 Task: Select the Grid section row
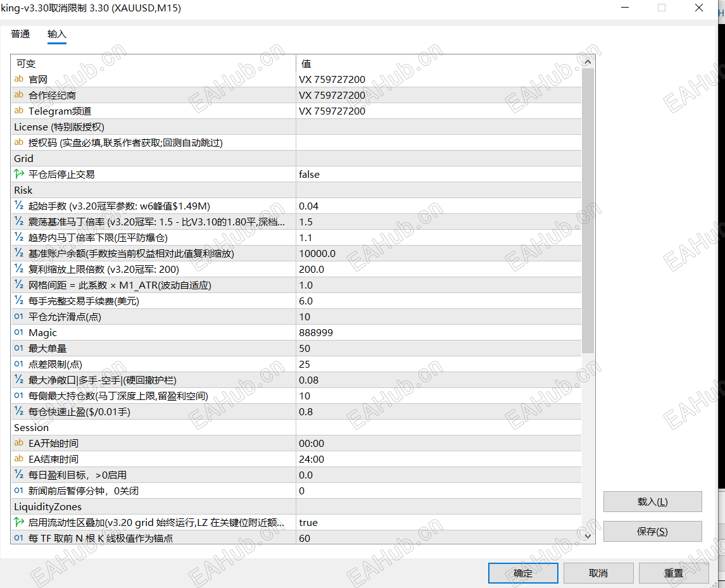point(296,159)
